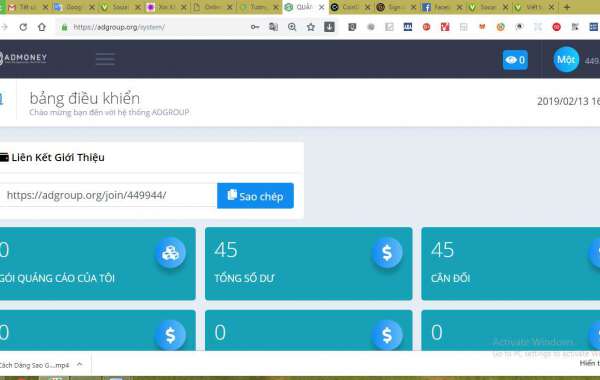Click the dollar icon on TỔNG SỐ DƯ card
The image size is (600, 380).
coord(387,253)
